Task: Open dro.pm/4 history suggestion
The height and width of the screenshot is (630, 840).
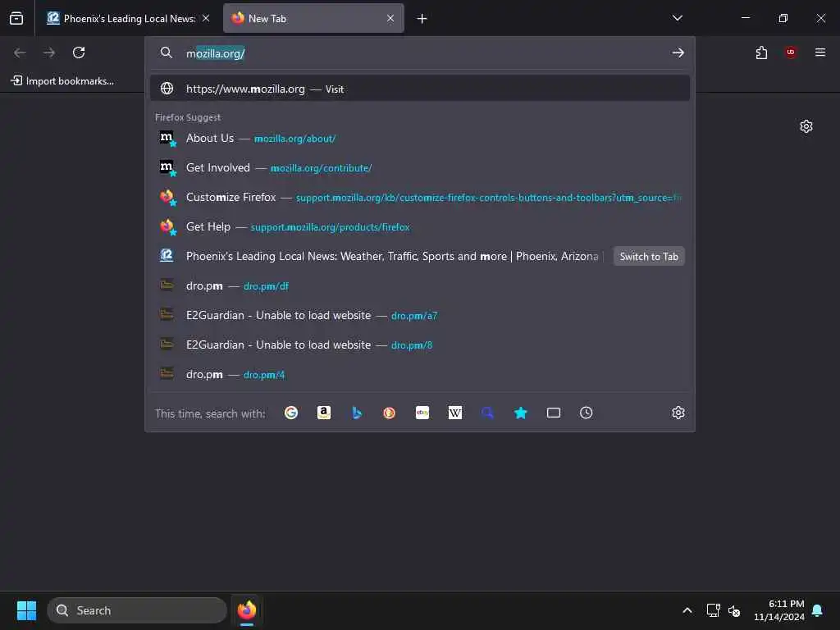Action: pyautogui.click(x=419, y=374)
